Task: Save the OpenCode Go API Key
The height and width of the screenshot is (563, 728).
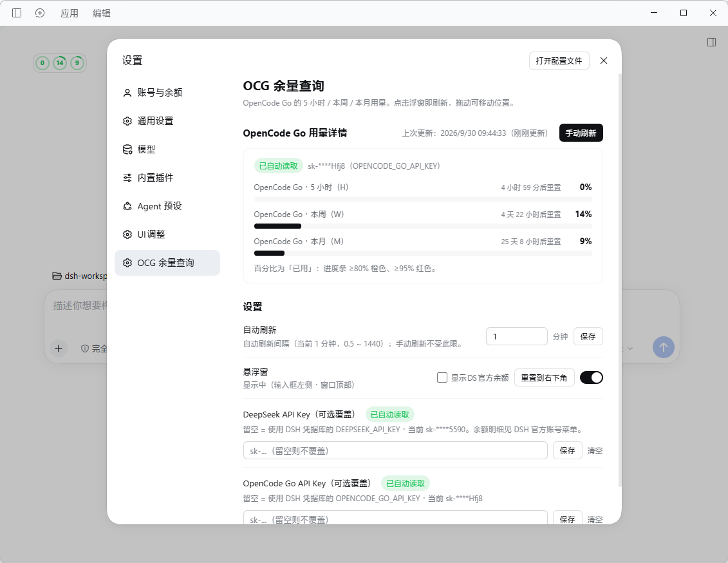Action: click(567, 518)
